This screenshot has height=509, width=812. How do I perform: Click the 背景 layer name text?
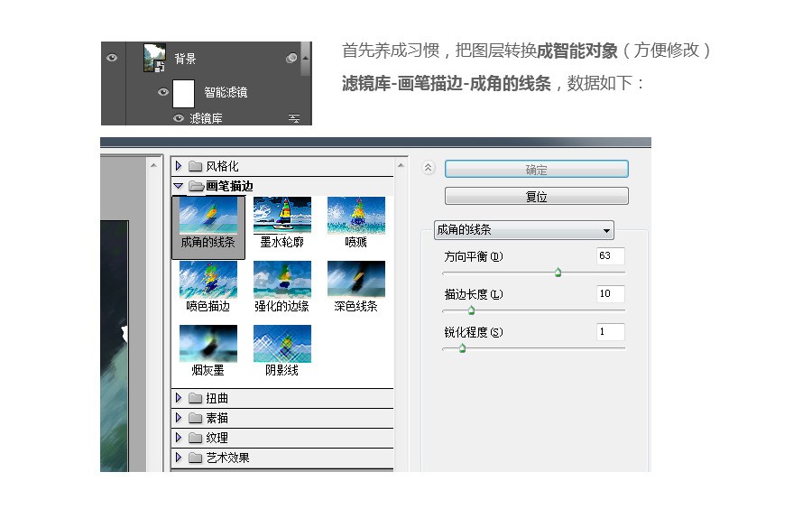click(185, 59)
